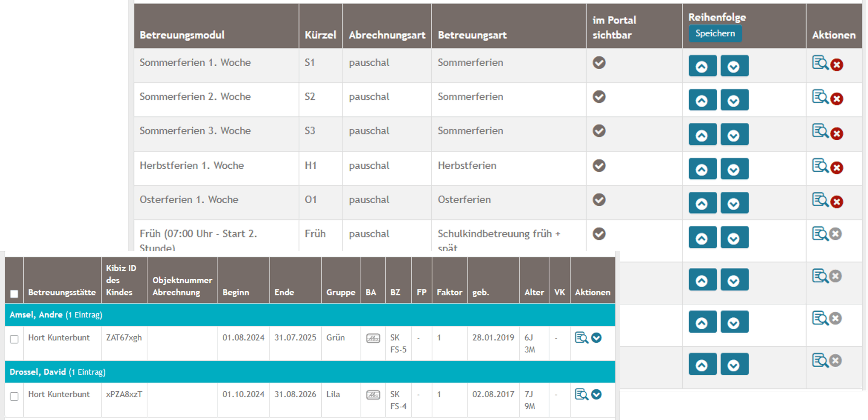Toggle select-all checkbox in table header
This screenshot has height=420, width=868.
(14, 294)
